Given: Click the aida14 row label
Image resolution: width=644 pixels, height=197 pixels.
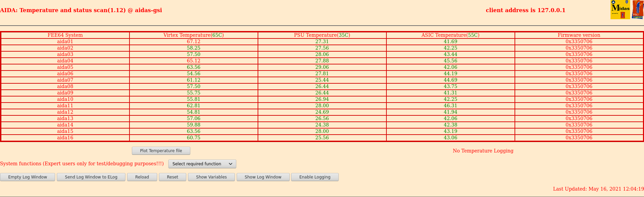Looking at the screenshot, I should pos(65,125).
